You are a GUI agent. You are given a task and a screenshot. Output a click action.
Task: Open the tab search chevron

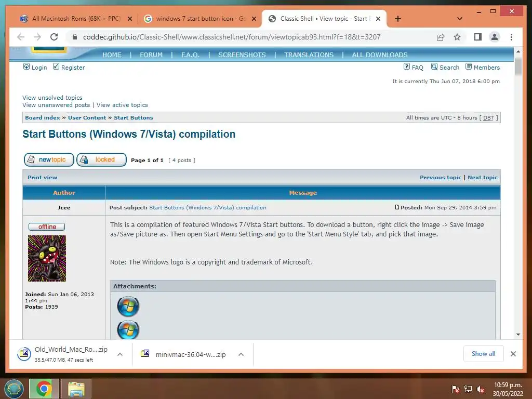coord(460,19)
